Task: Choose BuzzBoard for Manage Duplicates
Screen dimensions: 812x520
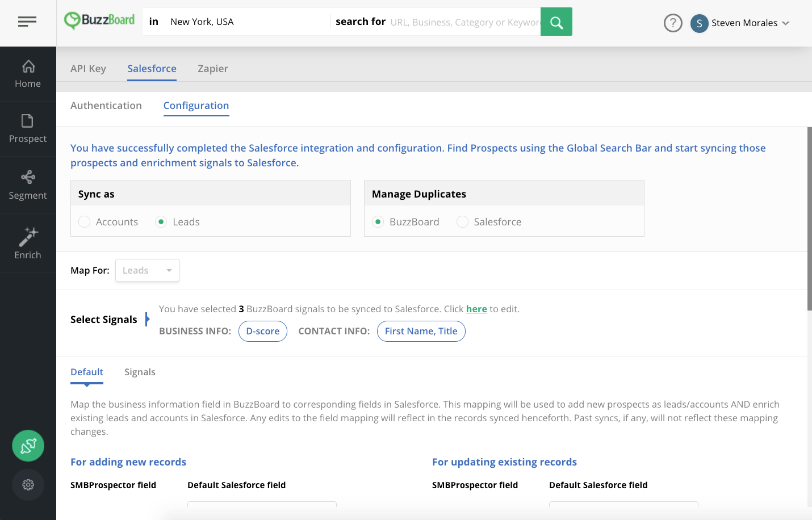Action: pyautogui.click(x=378, y=222)
